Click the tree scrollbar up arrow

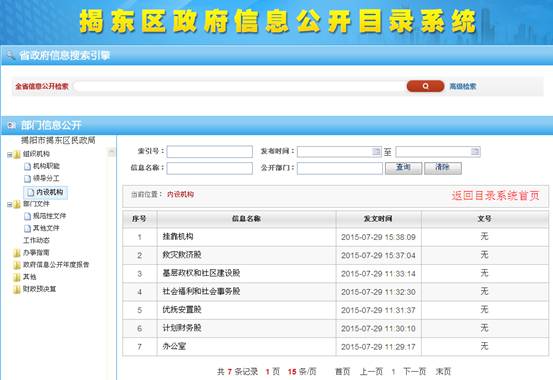point(111,152)
